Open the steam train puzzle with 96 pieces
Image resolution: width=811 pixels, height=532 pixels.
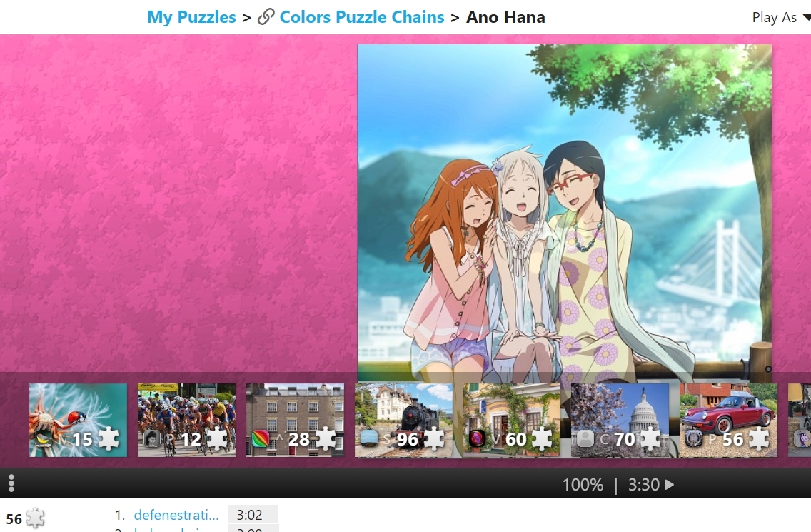point(403,420)
